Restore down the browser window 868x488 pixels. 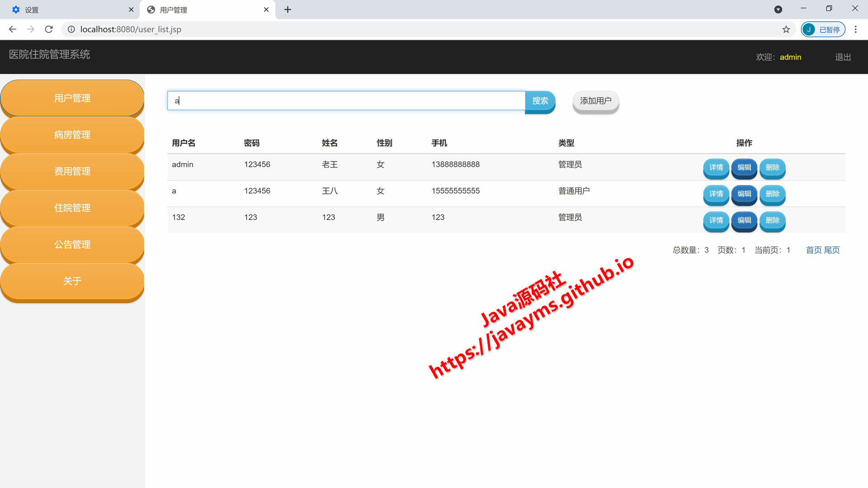tap(829, 8)
